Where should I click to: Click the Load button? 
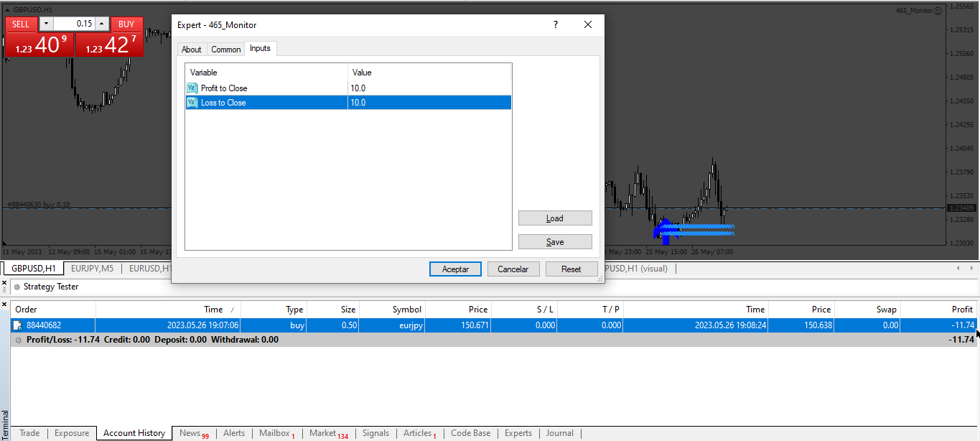(555, 218)
